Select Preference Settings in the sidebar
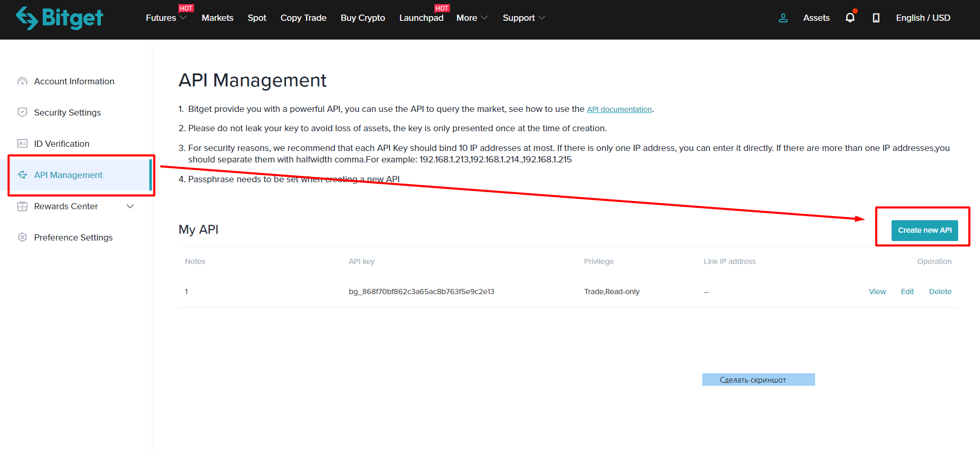 point(73,237)
